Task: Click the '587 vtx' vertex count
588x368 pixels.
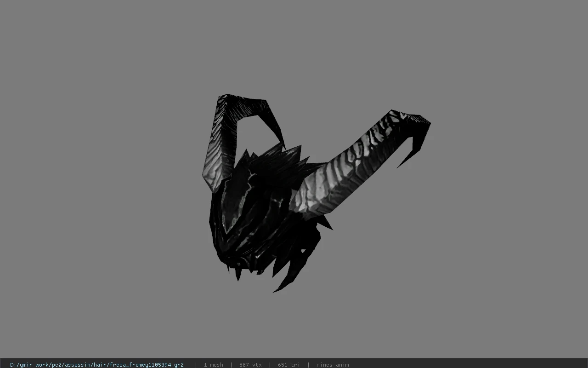Action: tap(250, 365)
